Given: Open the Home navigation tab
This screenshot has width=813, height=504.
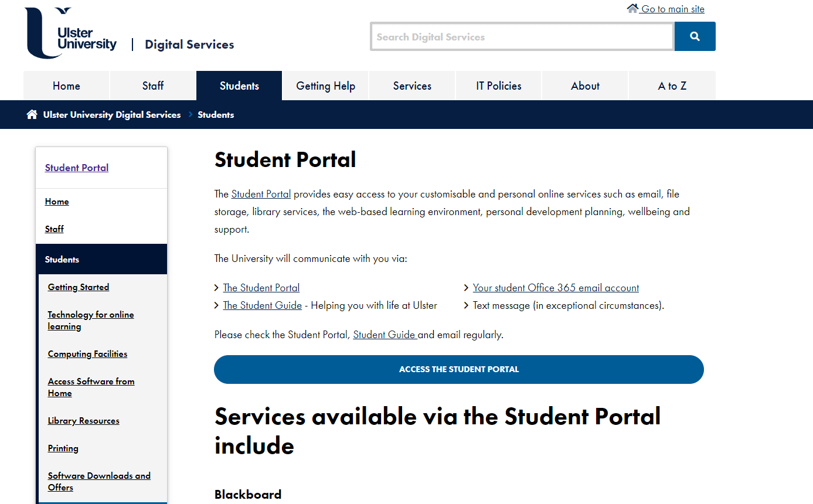Looking at the screenshot, I should [x=66, y=86].
